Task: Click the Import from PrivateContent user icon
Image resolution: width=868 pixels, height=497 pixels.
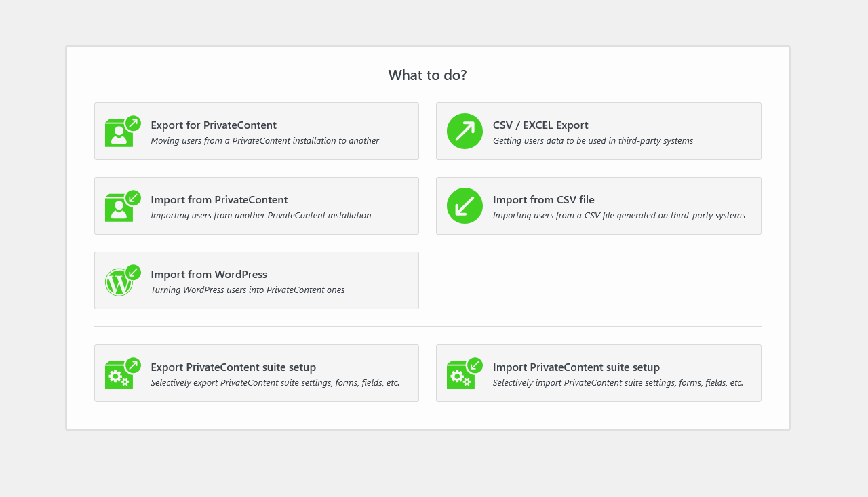Action: coord(123,206)
